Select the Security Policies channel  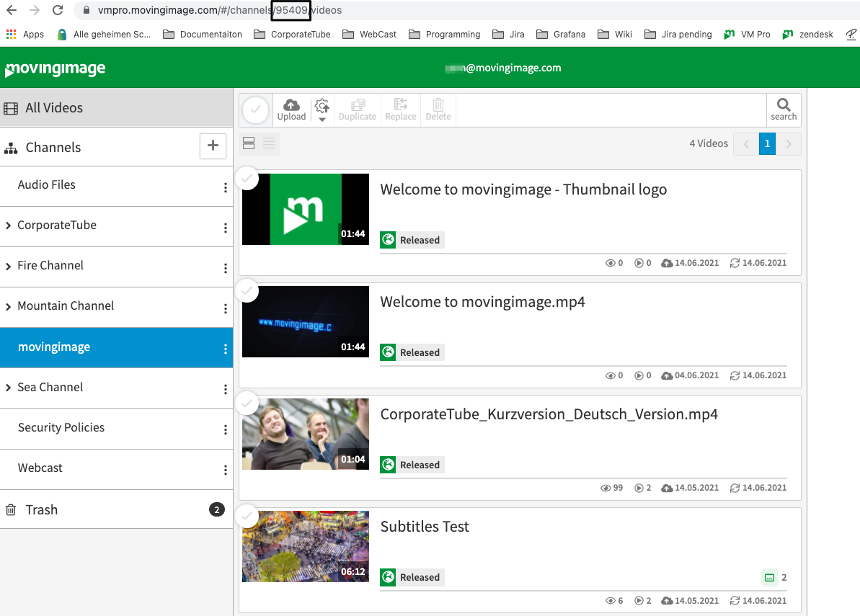[x=116, y=429]
